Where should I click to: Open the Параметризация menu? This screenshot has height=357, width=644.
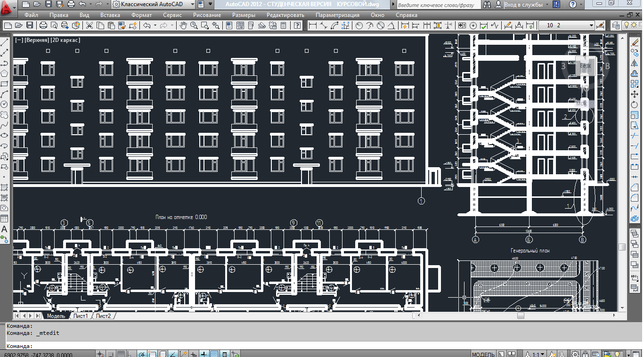coord(338,15)
